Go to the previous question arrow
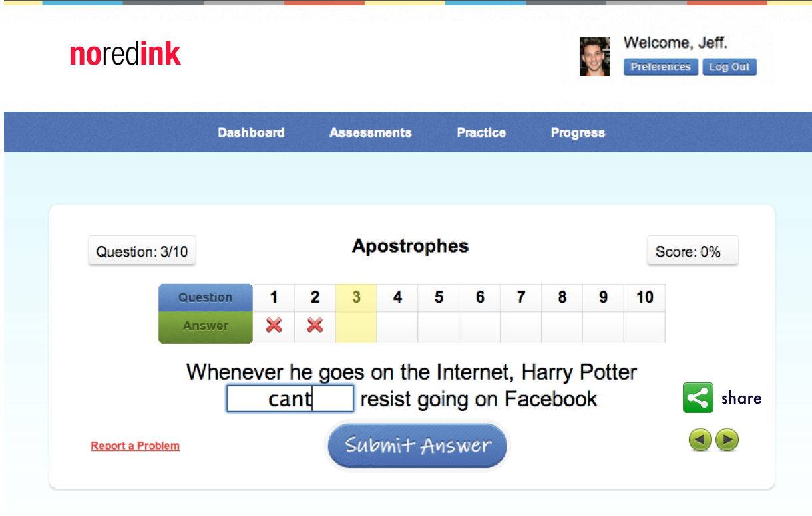812x516 pixels. tap(700, 440)
